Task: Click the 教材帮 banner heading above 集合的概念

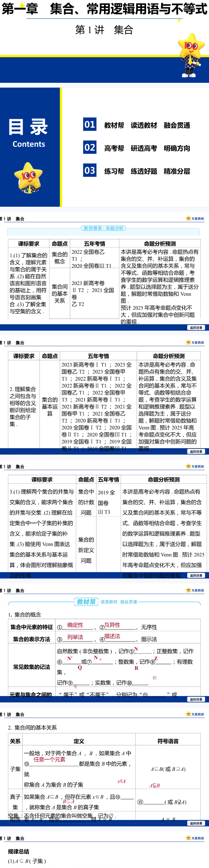Action: point(86,602)
